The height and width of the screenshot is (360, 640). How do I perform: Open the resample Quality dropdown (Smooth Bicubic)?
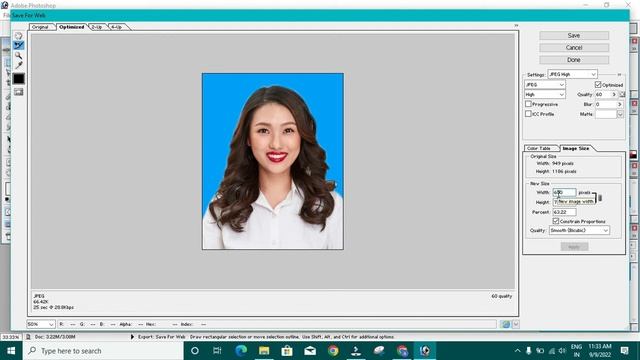coord(579,231)
